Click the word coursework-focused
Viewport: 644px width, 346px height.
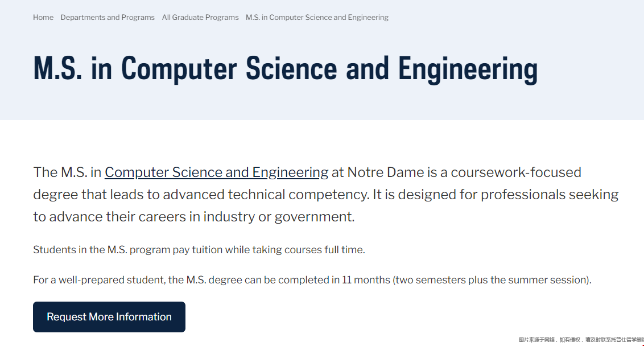(x=516, y=172)
